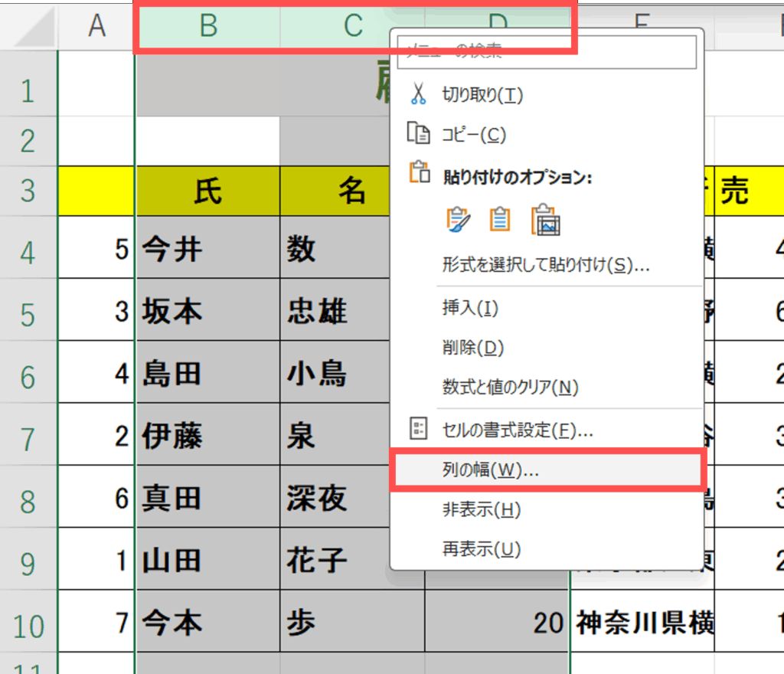Click the Copy icon in context menu
Image resolution: width=784 pixels, height=674 pixels.
(418, 134)
